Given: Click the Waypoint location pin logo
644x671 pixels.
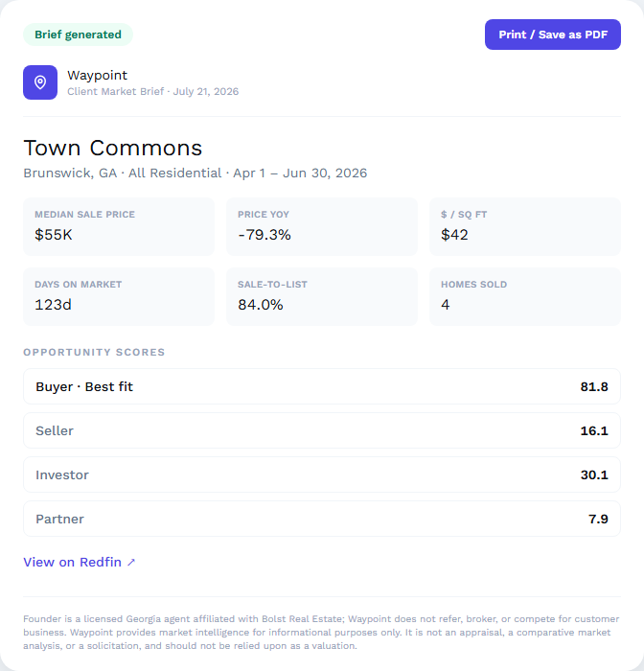Looking at the screenshot, I should (x=40, y=82).
